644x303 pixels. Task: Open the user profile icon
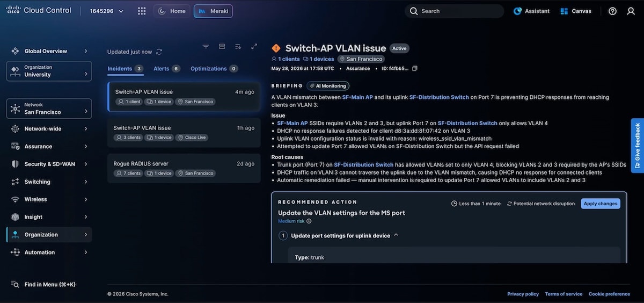(x=631, y=11)
